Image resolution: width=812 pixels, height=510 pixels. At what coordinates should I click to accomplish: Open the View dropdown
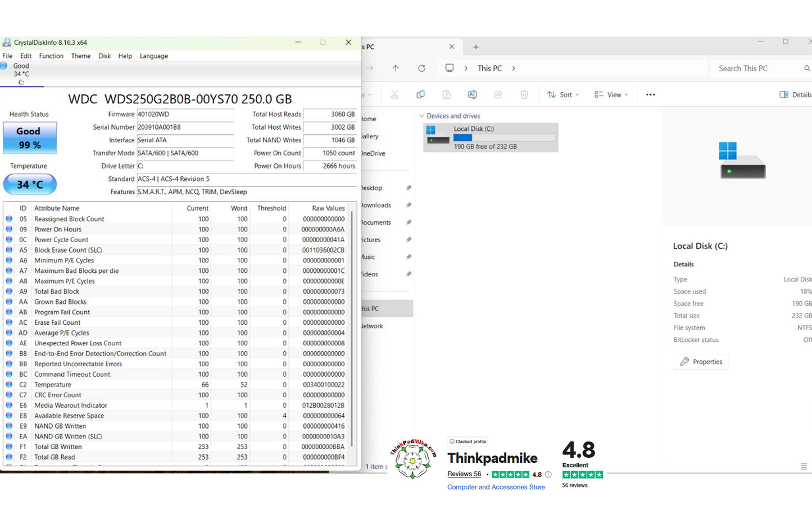click(x=611, y=95)
